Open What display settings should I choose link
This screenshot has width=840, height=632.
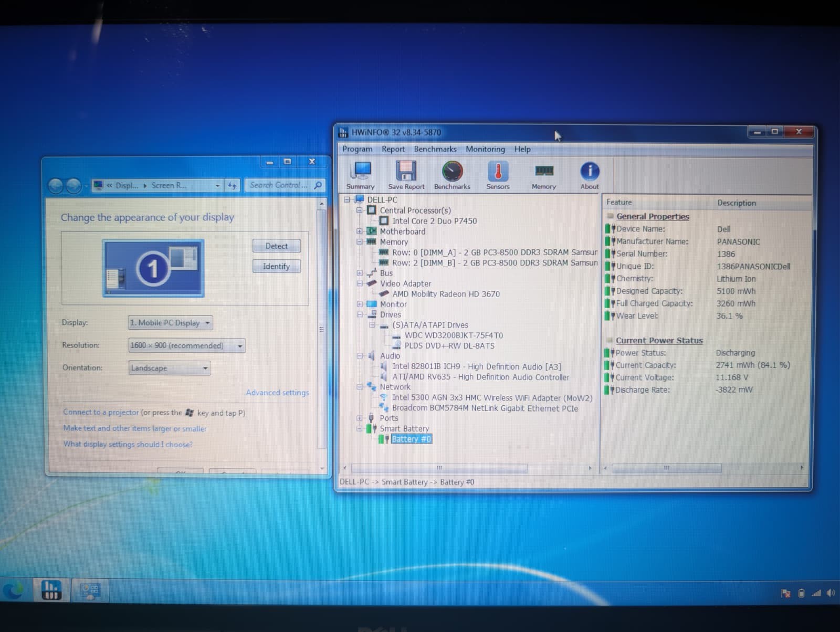tap(128, 444)
